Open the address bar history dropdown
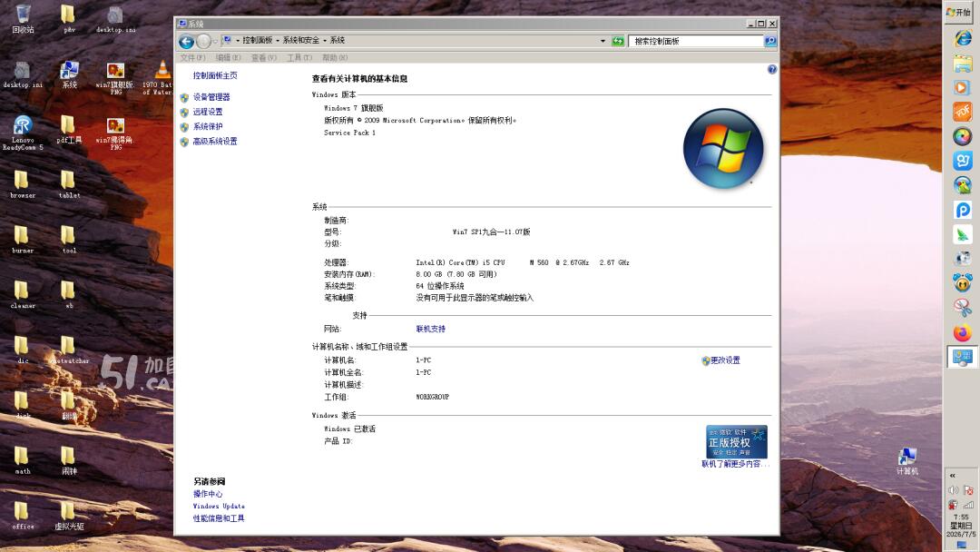The width and height of the screenshot is (980, 552). pyautogui.click(x=603, y=41)
